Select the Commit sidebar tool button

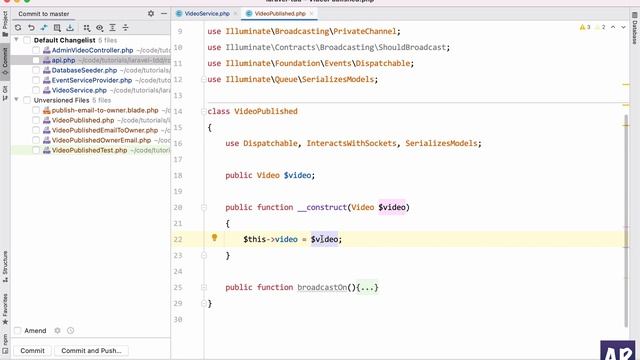[x=5, y=61]
